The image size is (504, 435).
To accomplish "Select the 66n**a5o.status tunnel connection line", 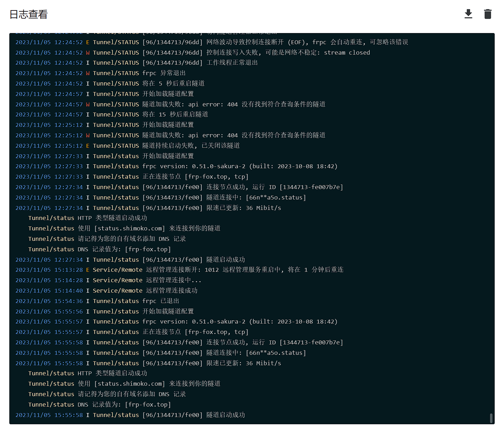I will (161, 197).
